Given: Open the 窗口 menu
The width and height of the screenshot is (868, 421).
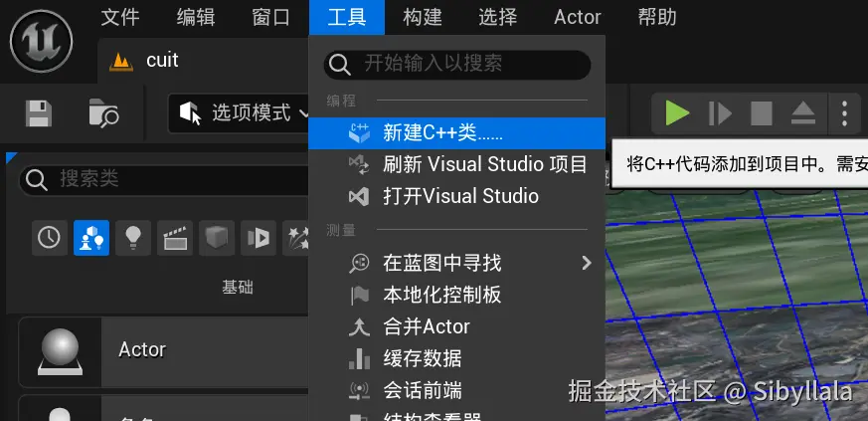Looking at the screenshot, I should [270, 17].
